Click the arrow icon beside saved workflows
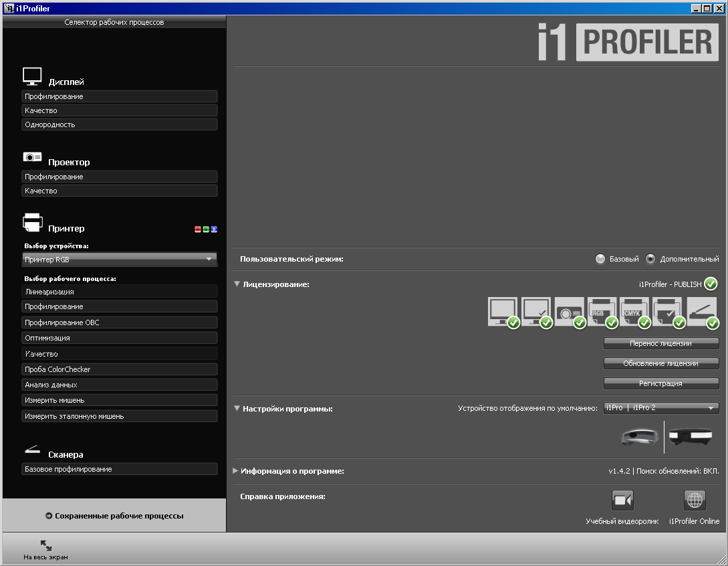This screenshot has width=728, height=566. pos(49,515)
